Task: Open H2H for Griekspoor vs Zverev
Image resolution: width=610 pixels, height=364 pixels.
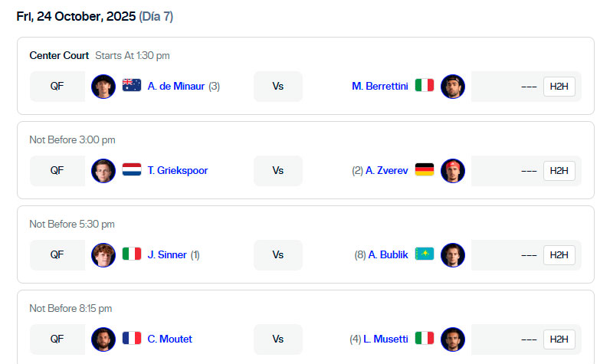Action: (559, 171)
